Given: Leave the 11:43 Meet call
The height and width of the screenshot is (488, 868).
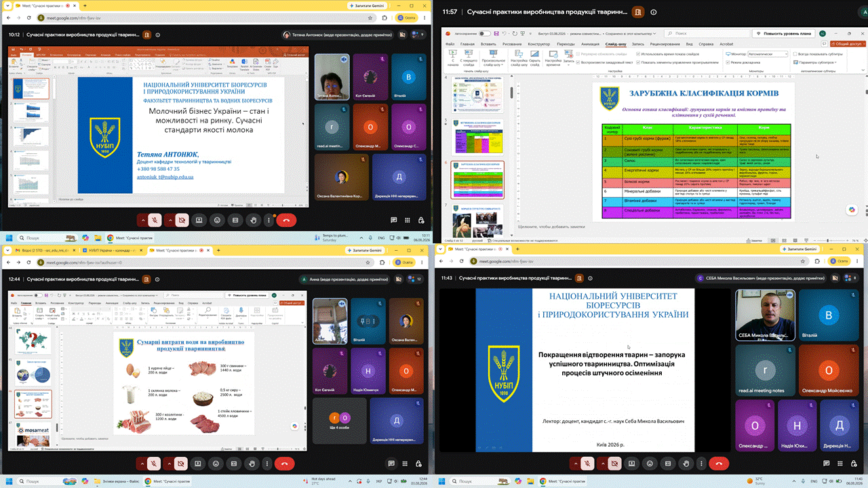Looking at the screenshot, I should coord(719,462).
